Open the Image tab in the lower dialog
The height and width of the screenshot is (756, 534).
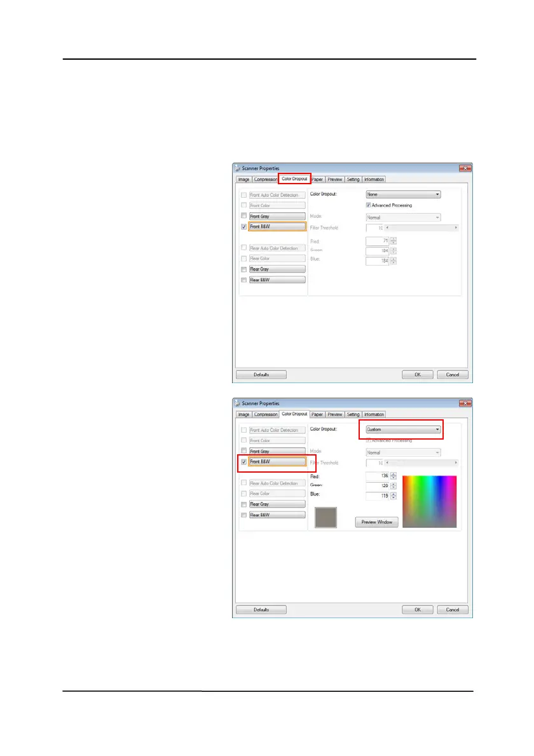(243, 414)
